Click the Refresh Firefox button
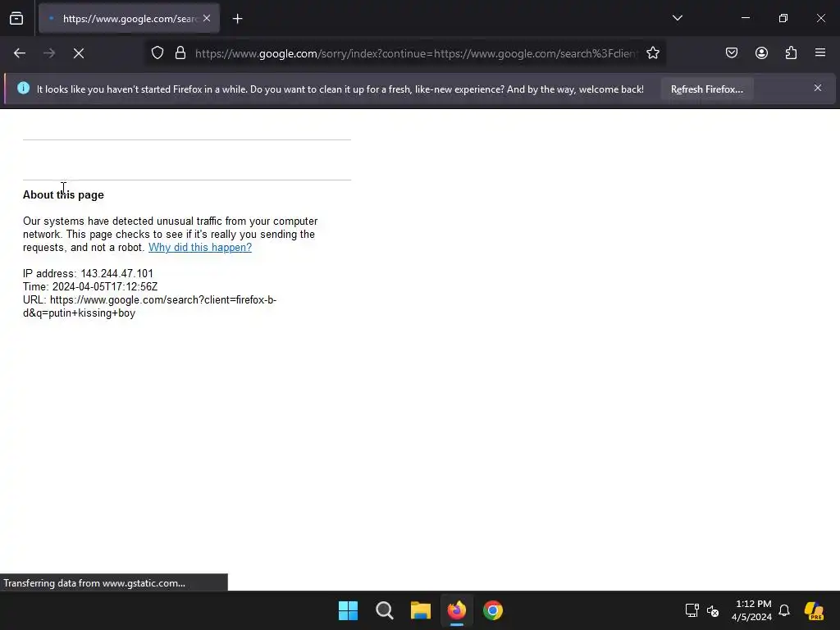The width and height of the screenshot is (840, 630). click(706, 89)
